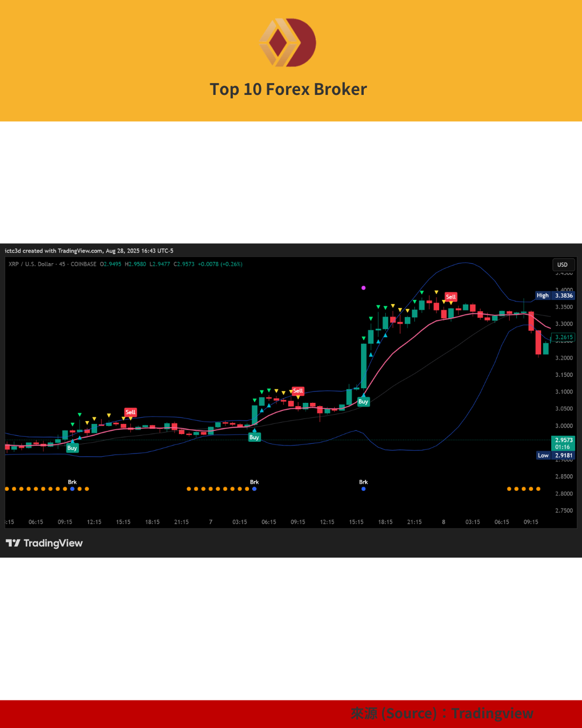The height and width of the screenshot is (728, 582).
Task: Click the Top 10 Forex Broker heading
Action: tap(288, 89)
